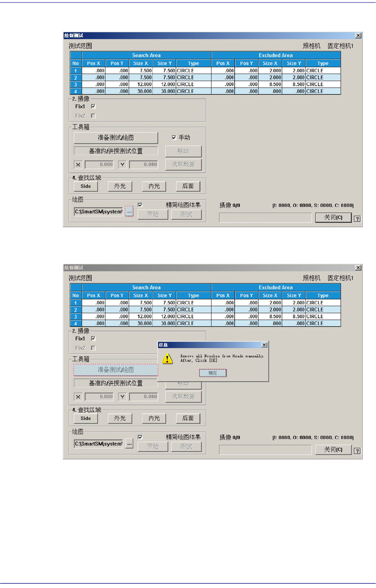Click 后面 button in upper dialog
376x588 pixels.
tap(188, 186)
